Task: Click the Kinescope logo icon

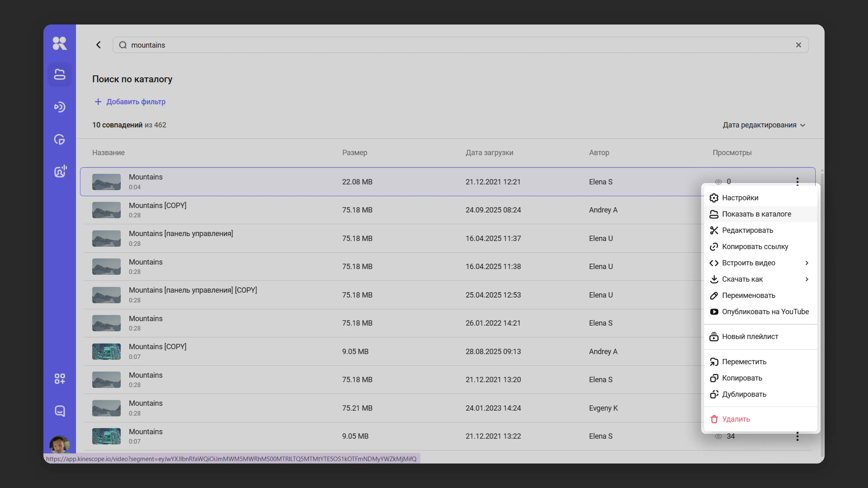Action: [60, 43]
